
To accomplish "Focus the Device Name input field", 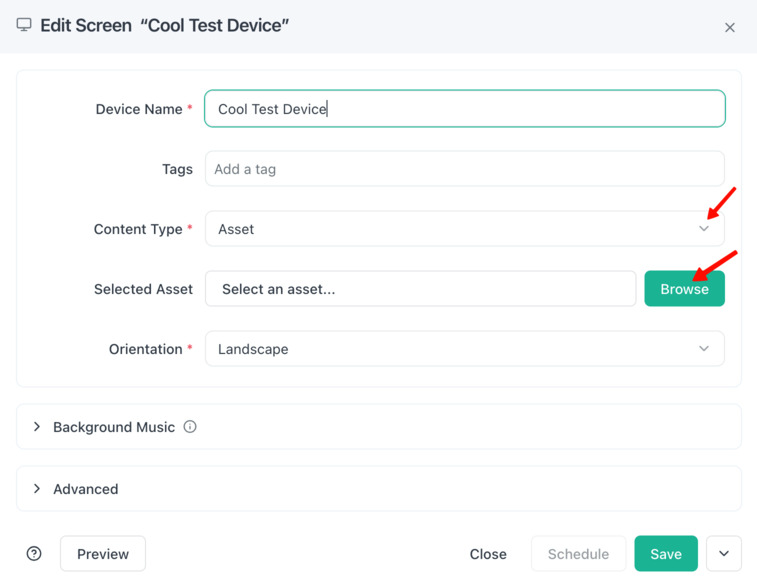I will [464, 109].
